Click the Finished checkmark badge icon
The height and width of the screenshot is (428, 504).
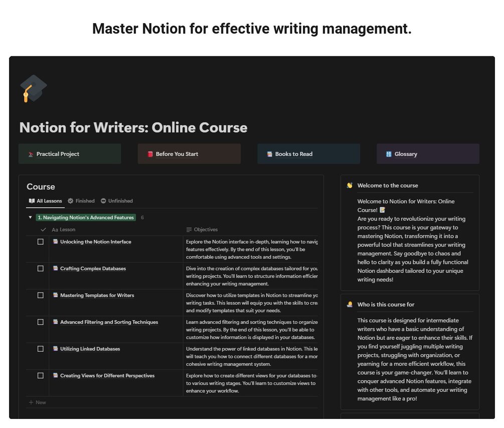70,201
